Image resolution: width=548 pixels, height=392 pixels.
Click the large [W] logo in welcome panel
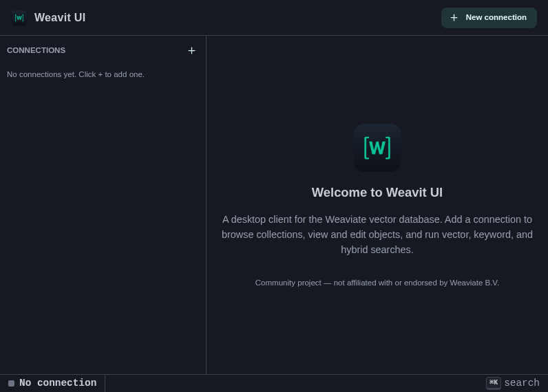(377, 148)
